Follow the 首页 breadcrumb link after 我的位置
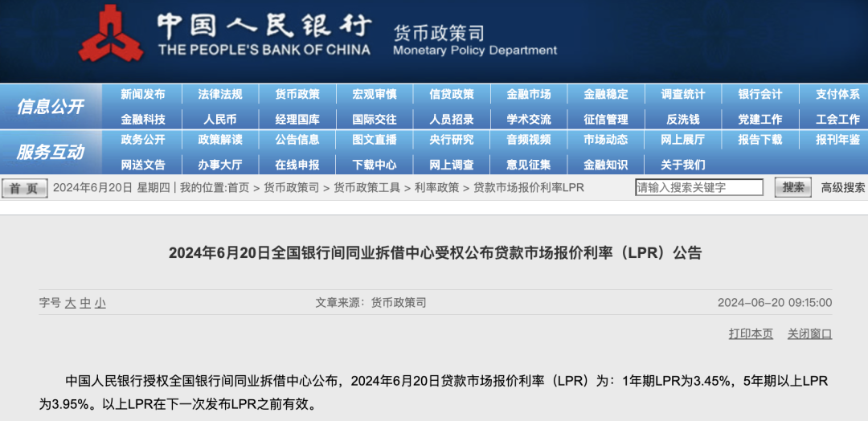The width and height of the screenshot is (868, 421). 238,187
